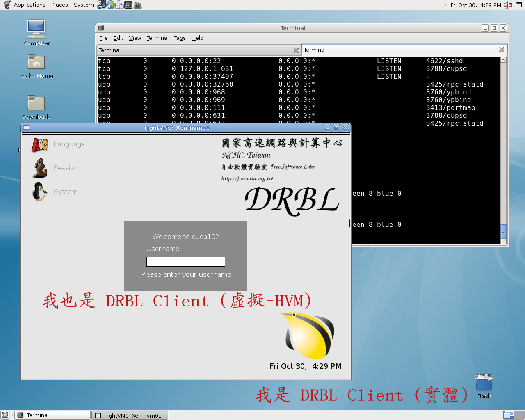This screenshot has height=420, width=525.
Task: Open the System menu in the top panel
Action: coord(84,5)
